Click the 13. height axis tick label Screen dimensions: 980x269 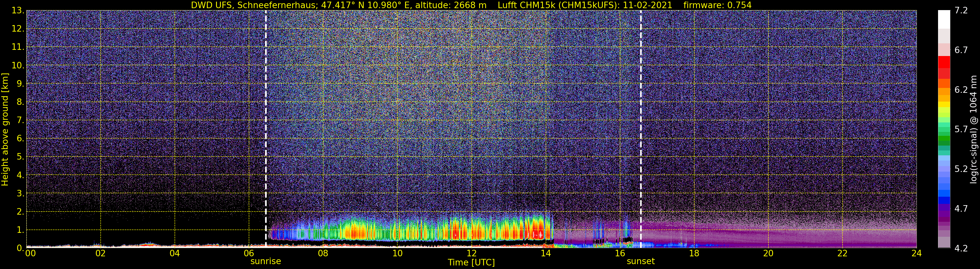click(x=18, y=11)
